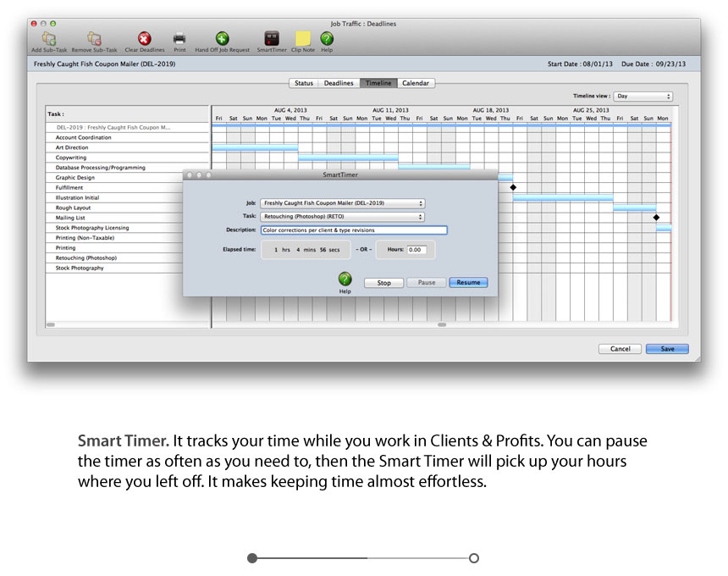
Task: Click the Clip Note sticky icon
Action: click(x=302, y=38)
